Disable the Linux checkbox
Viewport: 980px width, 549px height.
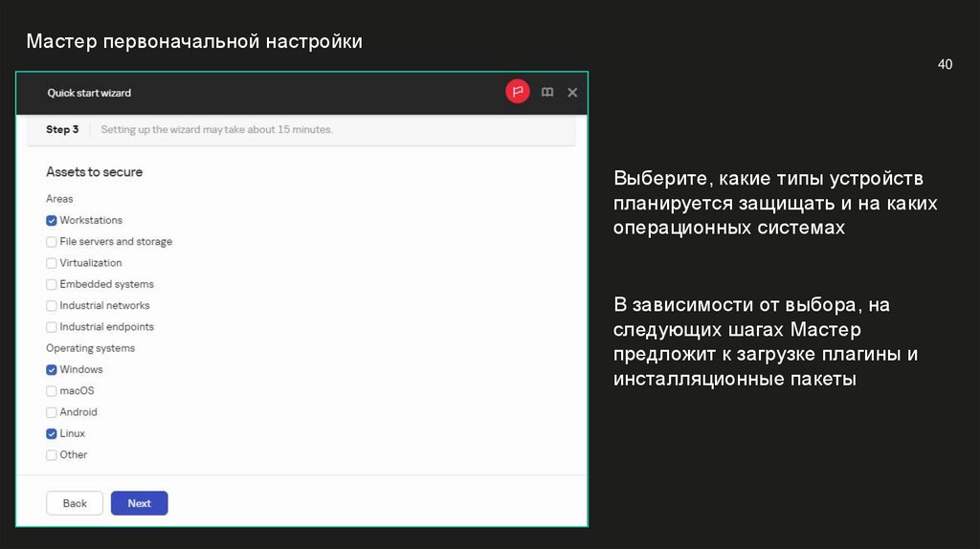pos(52,433)
